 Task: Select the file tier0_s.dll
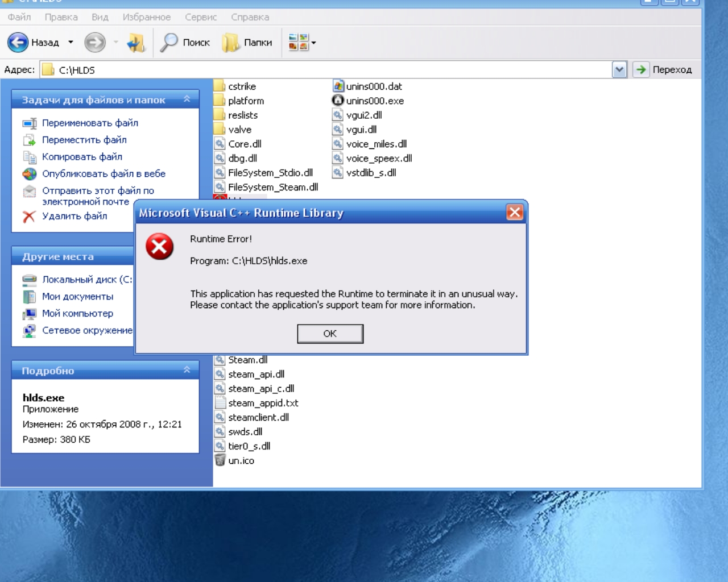243,446
